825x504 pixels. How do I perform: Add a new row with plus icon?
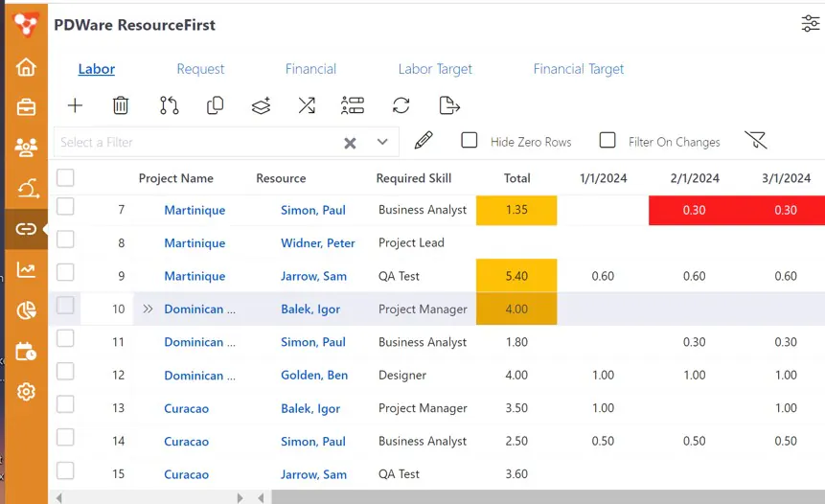click(x=76, y=105)
